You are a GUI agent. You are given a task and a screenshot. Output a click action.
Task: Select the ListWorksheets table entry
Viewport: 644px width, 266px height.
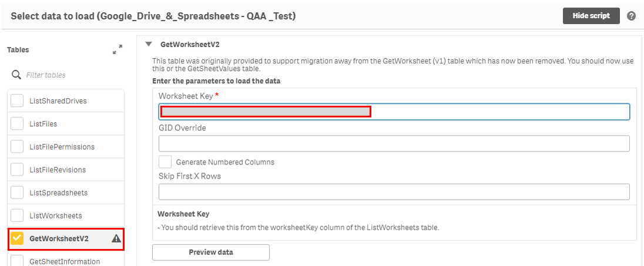point(66,216)
